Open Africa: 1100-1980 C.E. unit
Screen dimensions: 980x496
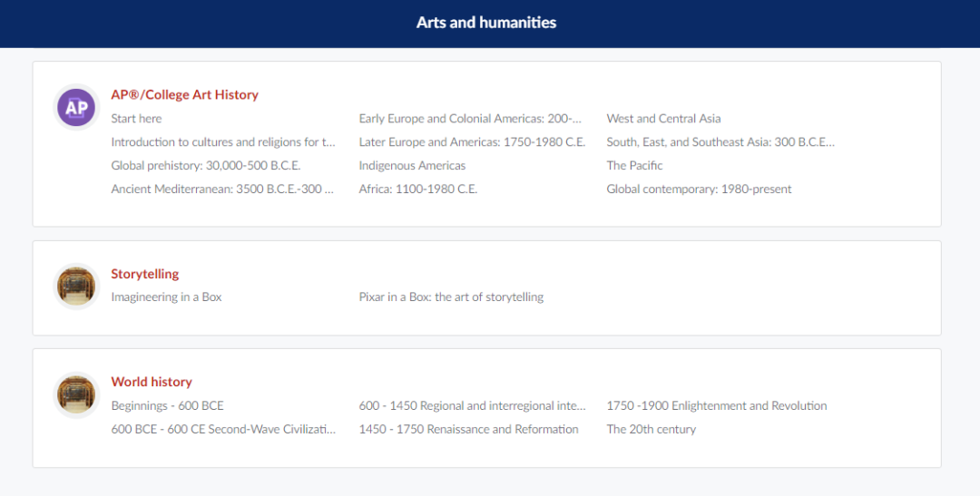(x=417, y=190)
